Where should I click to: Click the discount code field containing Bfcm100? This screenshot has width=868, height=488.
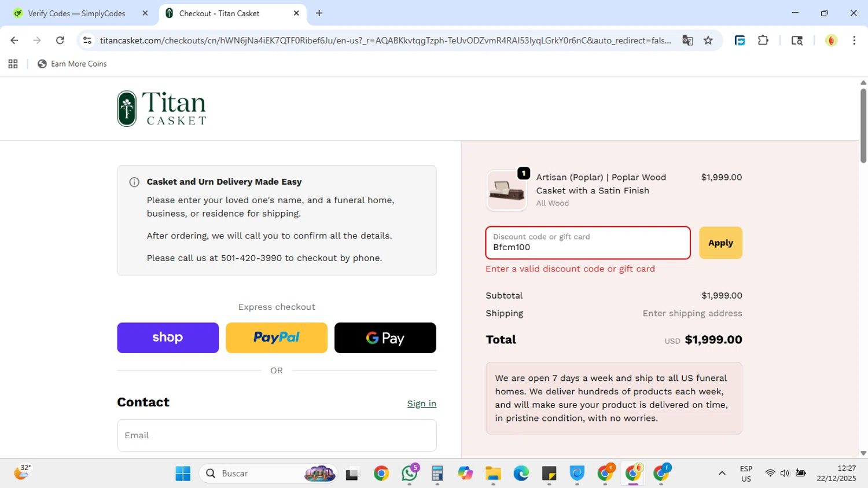click(588, 243)
